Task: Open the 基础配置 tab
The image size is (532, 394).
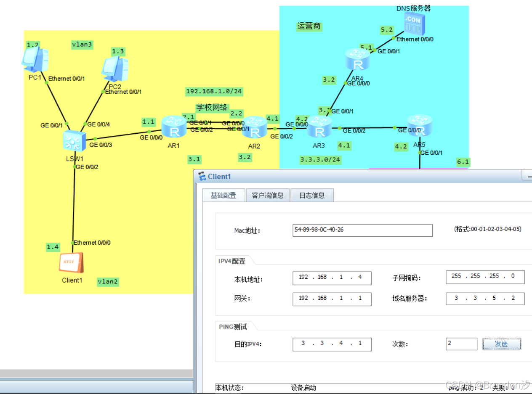Action: pyautogui.click(x=223, y=195)
